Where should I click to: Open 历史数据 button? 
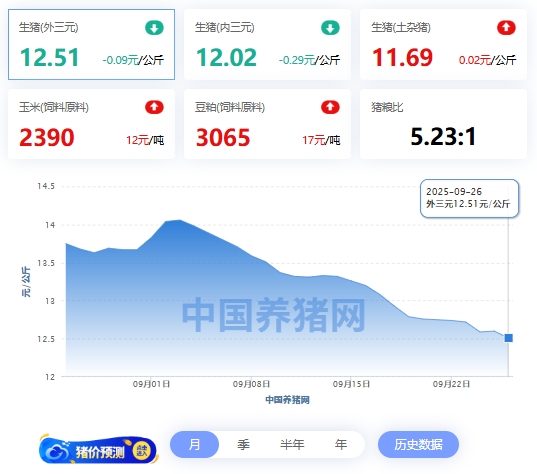[x=418, y=445]
